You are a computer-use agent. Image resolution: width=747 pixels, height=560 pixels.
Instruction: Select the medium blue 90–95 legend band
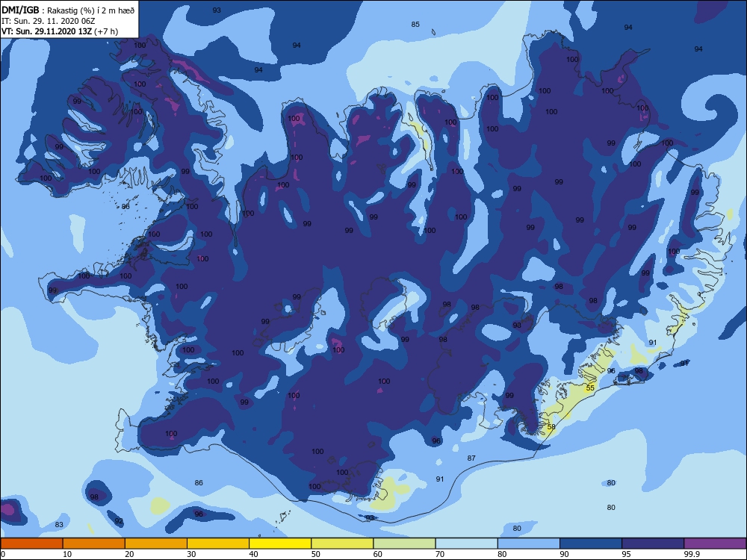click(591, 544)
